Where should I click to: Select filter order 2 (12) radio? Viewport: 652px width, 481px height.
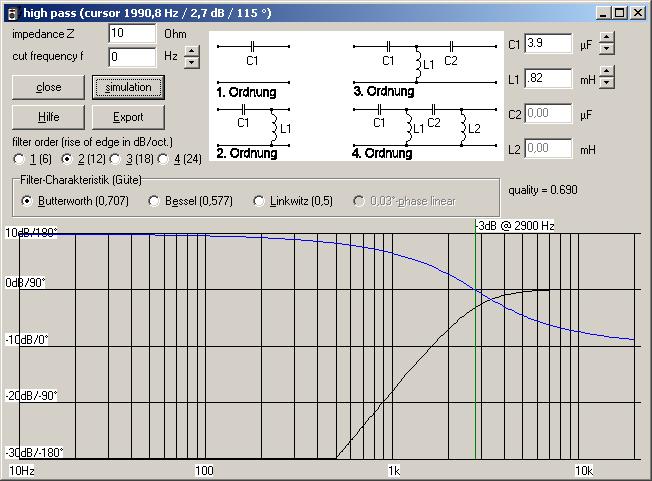(x=67, y=159)
